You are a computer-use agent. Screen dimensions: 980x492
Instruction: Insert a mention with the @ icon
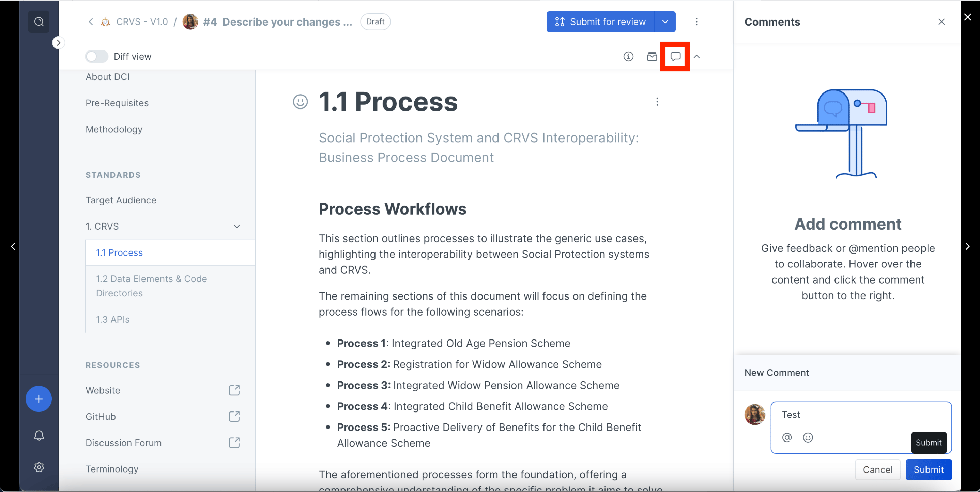[787, 437]
